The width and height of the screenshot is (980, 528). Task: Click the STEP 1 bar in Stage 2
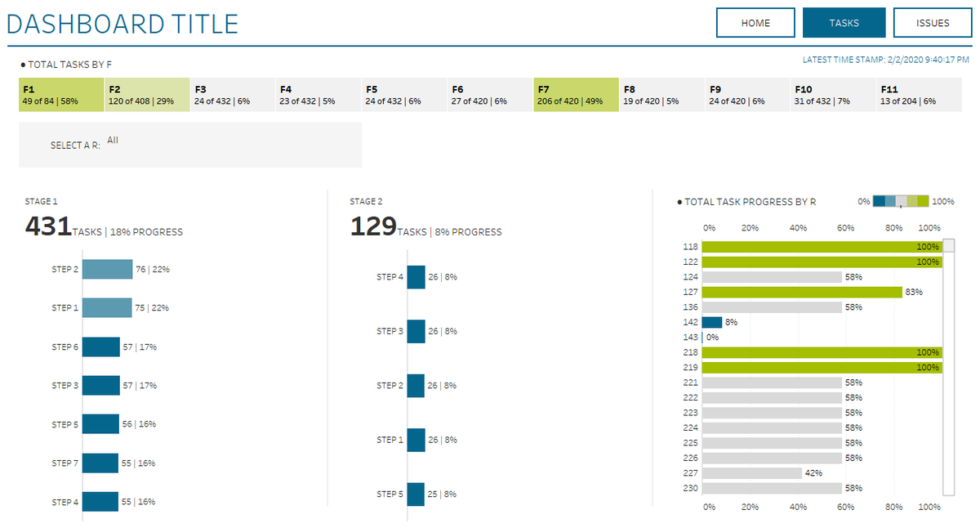point(416,440)
